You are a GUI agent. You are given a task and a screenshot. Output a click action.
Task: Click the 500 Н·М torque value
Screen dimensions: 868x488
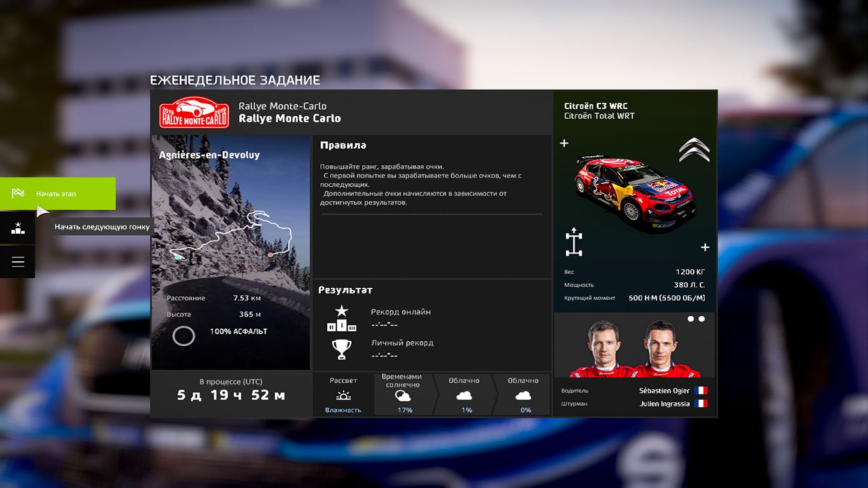[667, 297]
